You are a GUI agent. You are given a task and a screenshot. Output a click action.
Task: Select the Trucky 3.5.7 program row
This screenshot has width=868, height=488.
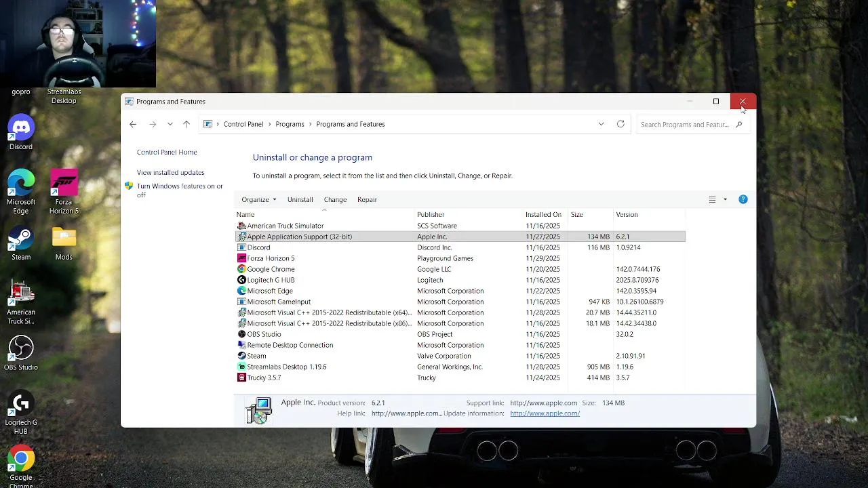point(460,378)
